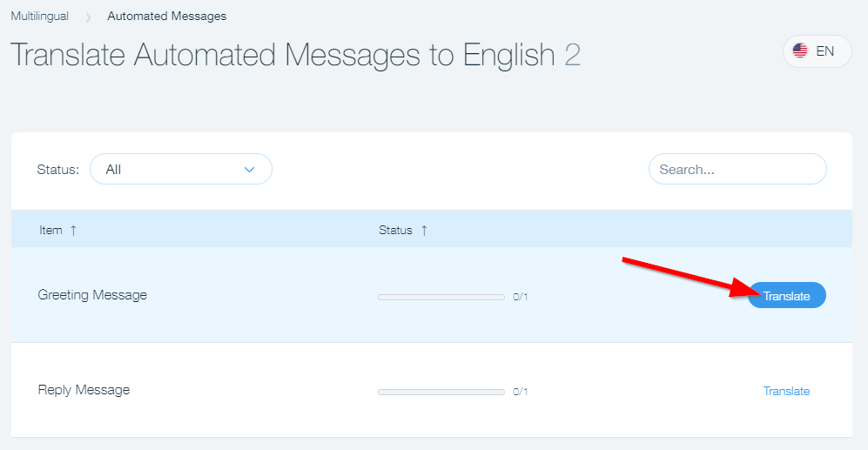The height and width of the screenshot is (450, 868).
Task: Sort by the Item column header
Action: point(50,231)
